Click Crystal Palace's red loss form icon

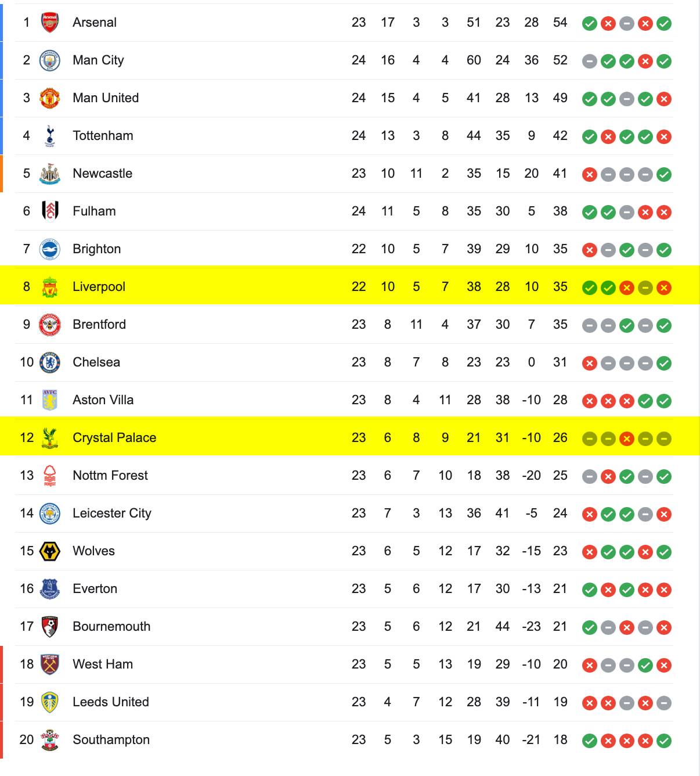pyautogui.click(x=627, y=439)
